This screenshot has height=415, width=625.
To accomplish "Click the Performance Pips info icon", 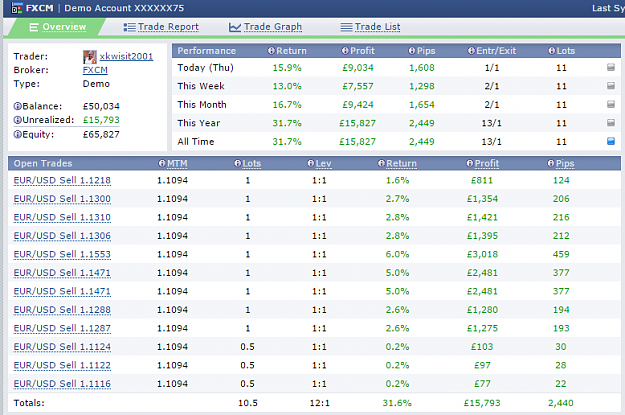I will coord(412,51).
